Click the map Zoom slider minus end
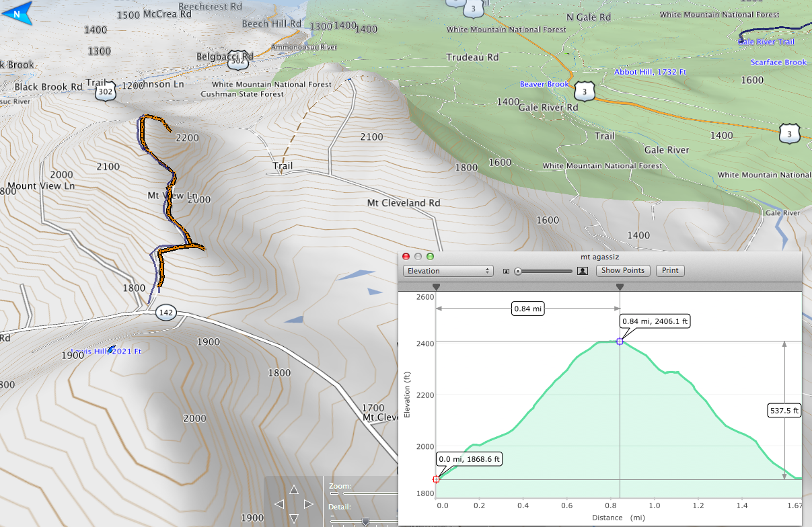Image resolution: width=812 pixels, height=527 pixels. 334,494
